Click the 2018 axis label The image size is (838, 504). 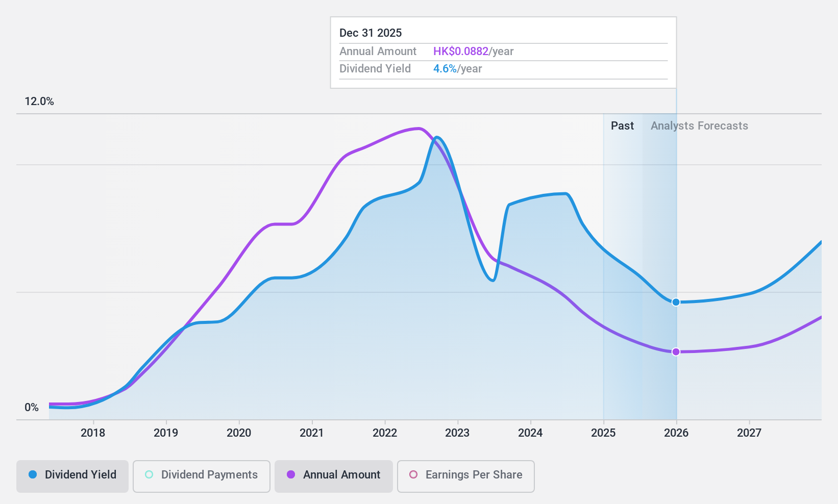tap(93, 433)
